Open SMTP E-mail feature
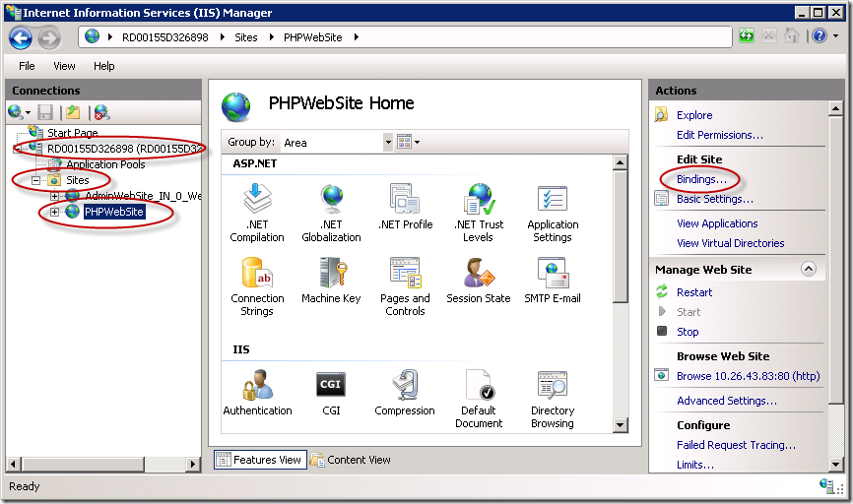This screenshot has width=853, height=504. point(553,281)
